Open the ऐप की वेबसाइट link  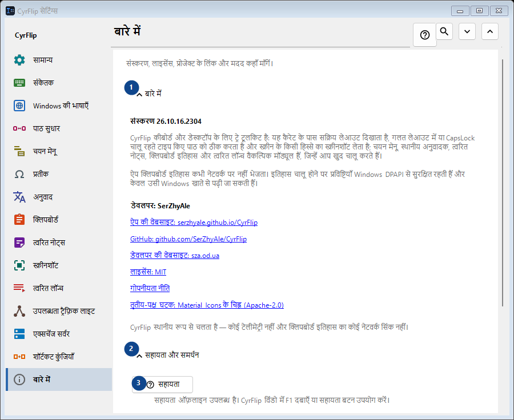[194, 223]
